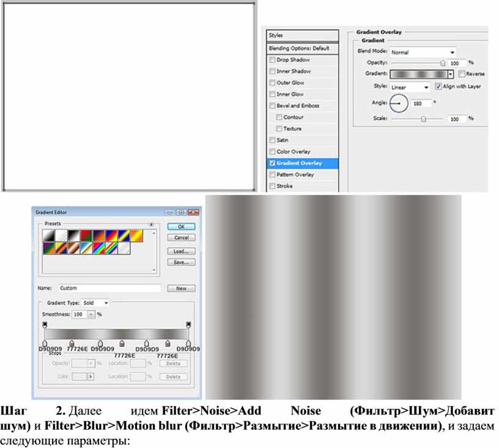Screen dimensions: 499x448
Task: Click the Angle dial control
Action: point(399,103)
